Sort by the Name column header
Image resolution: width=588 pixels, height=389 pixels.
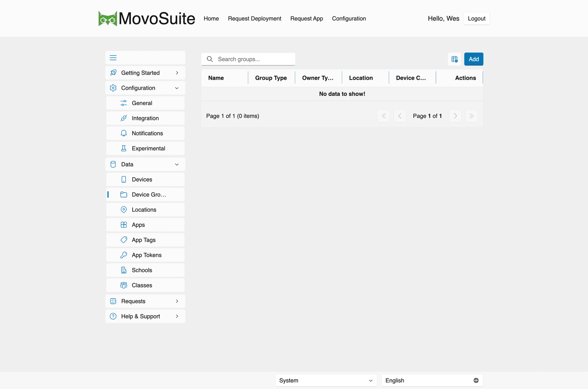[x=225, y=78]
